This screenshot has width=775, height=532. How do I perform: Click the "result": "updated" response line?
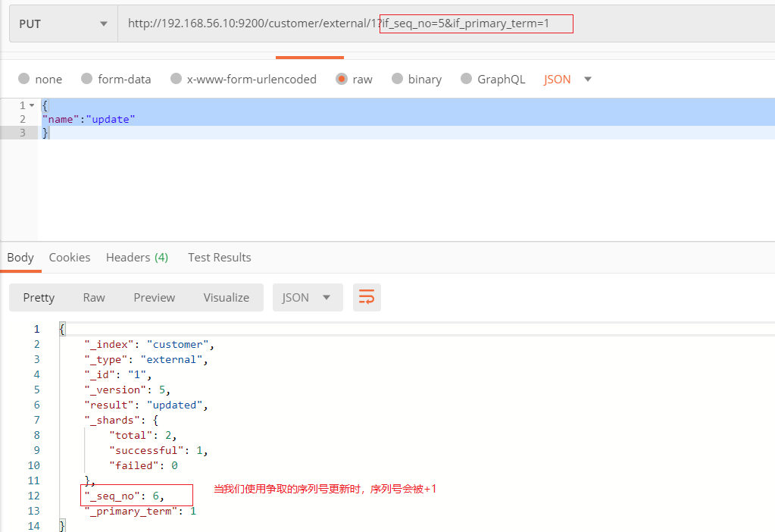[146, 405]
